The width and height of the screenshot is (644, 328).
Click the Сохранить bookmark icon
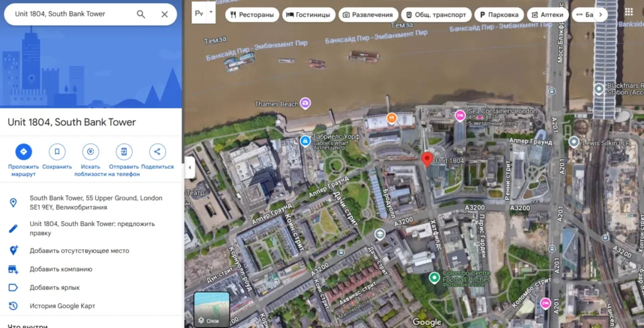pos(57,152)
